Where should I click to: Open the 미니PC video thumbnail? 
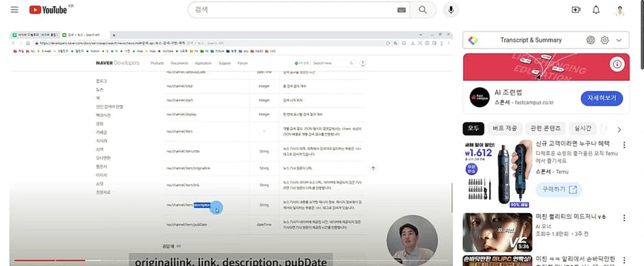point(497,261)
